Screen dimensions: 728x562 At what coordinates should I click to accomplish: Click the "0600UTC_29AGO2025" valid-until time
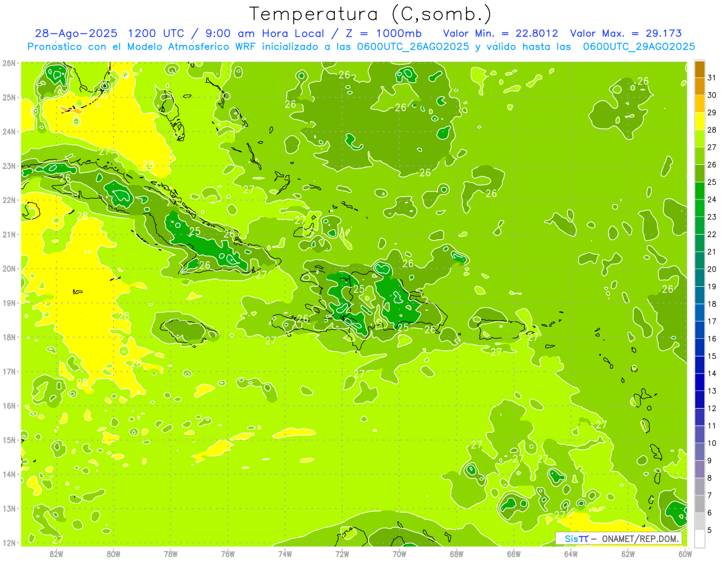pyautogui.click(x=639, y=47)
